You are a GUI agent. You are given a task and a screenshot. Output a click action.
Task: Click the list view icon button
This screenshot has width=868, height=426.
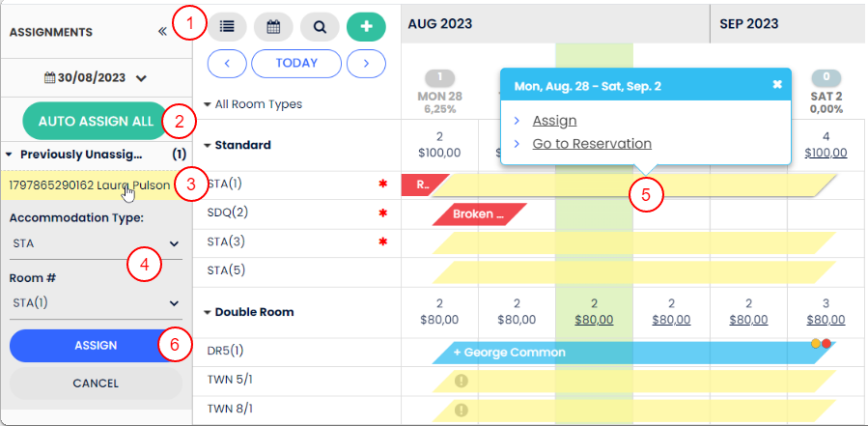(227, 26)
